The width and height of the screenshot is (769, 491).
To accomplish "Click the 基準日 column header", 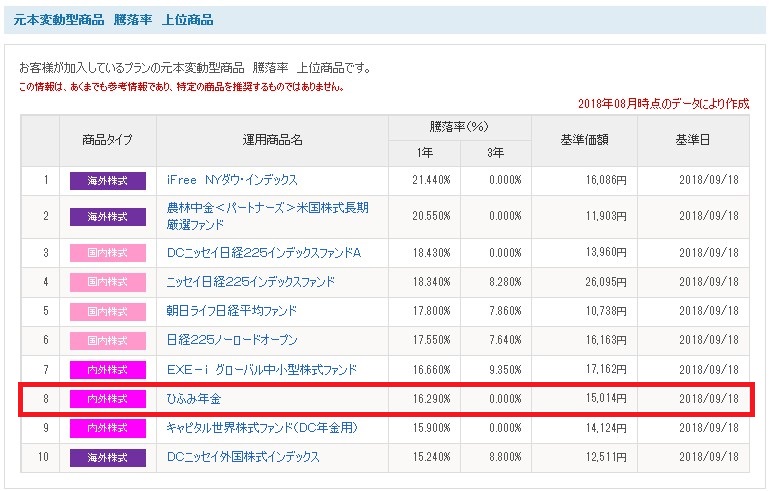I will tap(693, 140).
